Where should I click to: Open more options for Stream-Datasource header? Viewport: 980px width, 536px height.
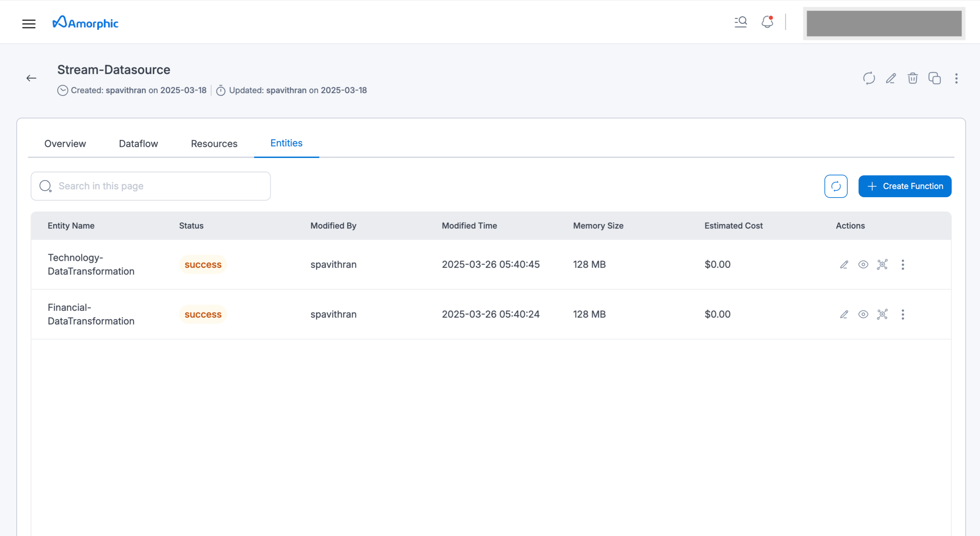point(956,78)
